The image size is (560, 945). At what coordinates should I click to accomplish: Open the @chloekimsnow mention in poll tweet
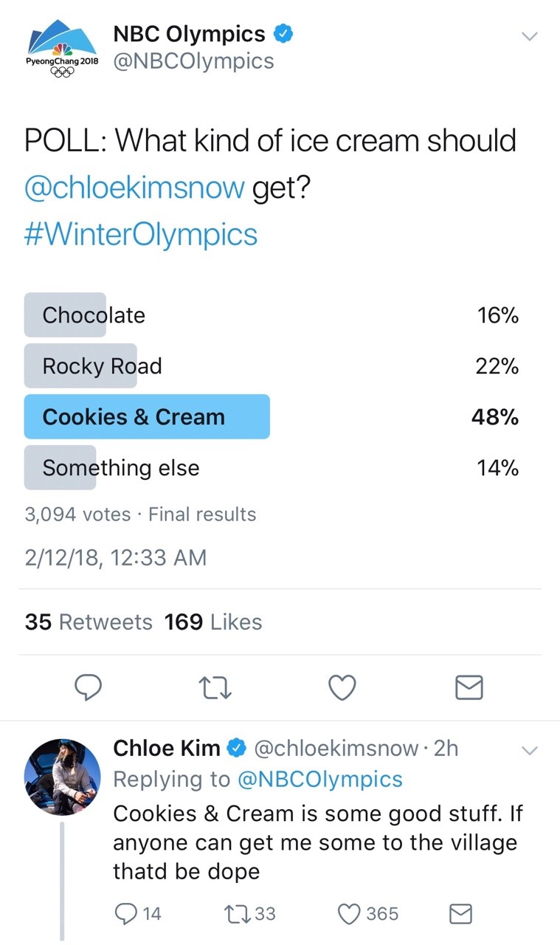[x=134, y=188]
